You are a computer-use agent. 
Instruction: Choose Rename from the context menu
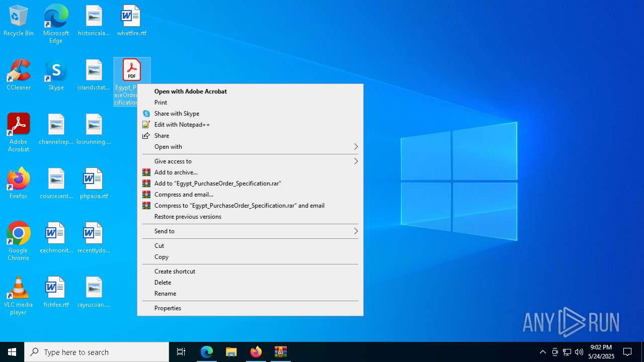[x=250, y=294]
